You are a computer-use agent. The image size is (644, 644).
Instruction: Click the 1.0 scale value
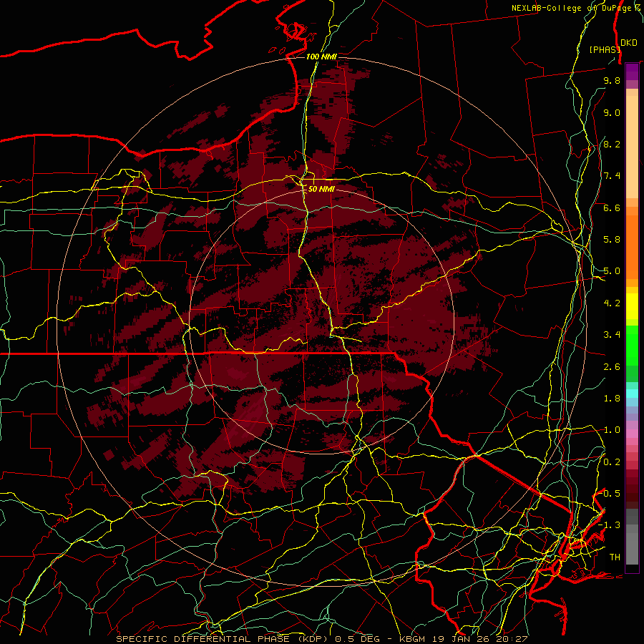pyautogui.click(x=612, y=430)
